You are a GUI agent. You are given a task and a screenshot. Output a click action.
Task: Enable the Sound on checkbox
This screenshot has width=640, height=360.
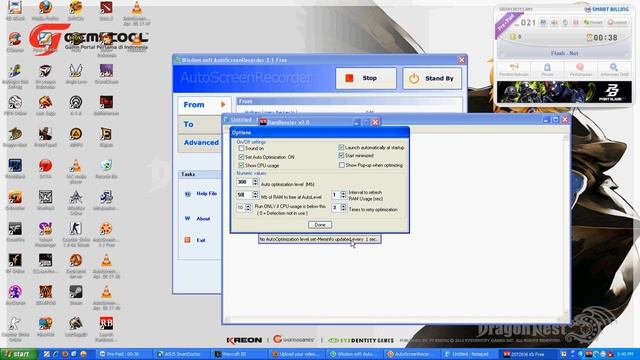tap(241, 148)
